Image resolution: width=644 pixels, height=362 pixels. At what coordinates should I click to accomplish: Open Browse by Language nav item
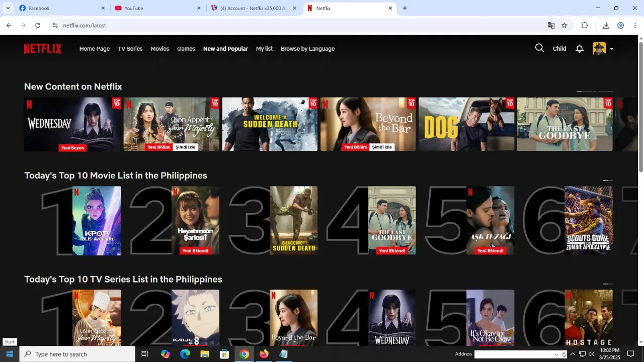pos(307,49)
